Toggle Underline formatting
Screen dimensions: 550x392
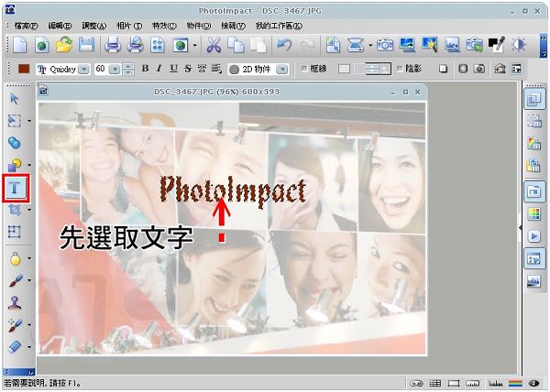coord(173,69)
